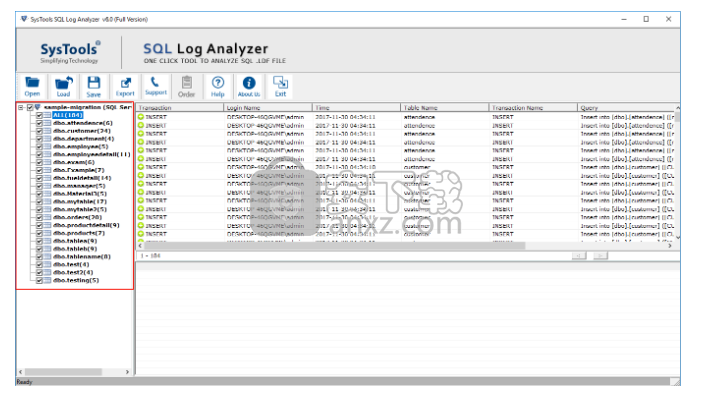
Task: Click the table icon beside dbo.test(4)
Action: point(47,264)
